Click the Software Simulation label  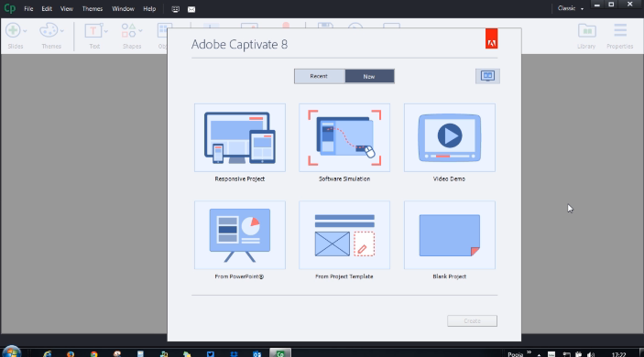point(344,178)
